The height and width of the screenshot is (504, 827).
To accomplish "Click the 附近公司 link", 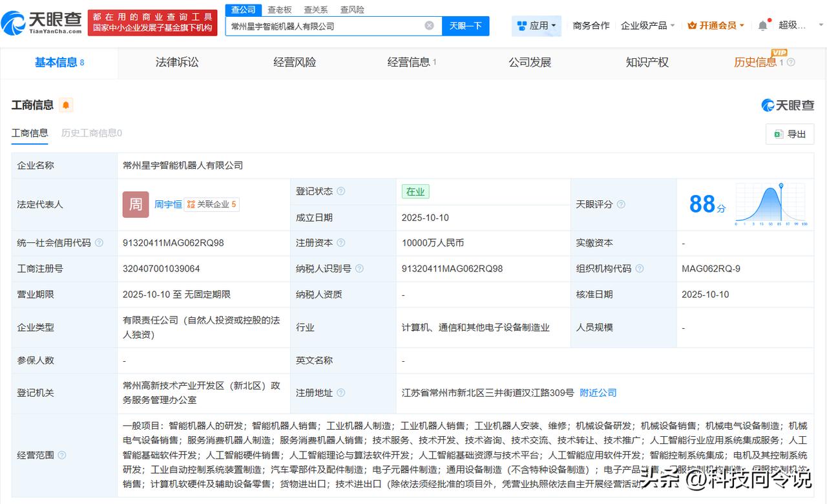I will (598, 393).
